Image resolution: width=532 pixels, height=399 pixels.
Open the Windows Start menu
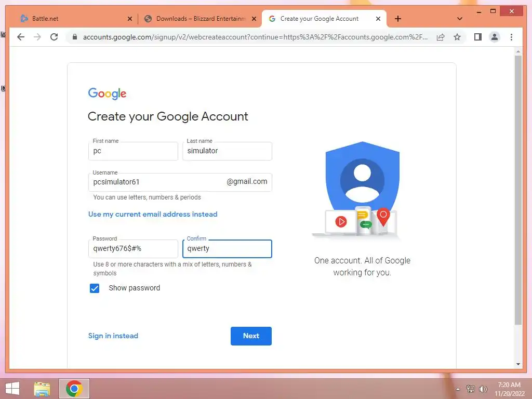tap(12, 389)
